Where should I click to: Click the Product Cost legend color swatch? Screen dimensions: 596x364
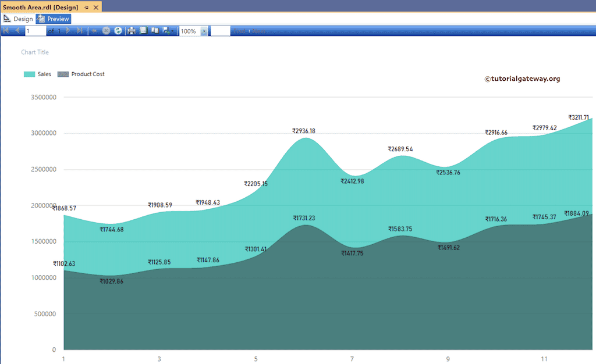coord(63,74)
